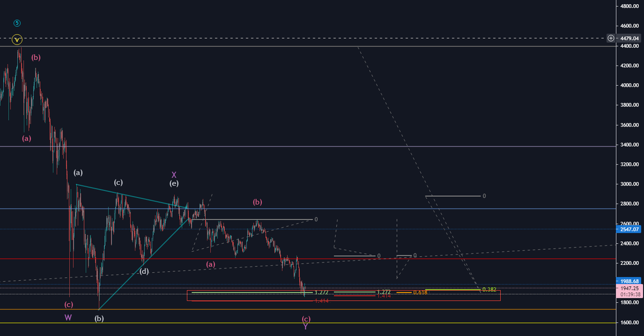Select the white (c) label on triangle
The height and width of the screenshot is (336, 644).
click(119, 182)
